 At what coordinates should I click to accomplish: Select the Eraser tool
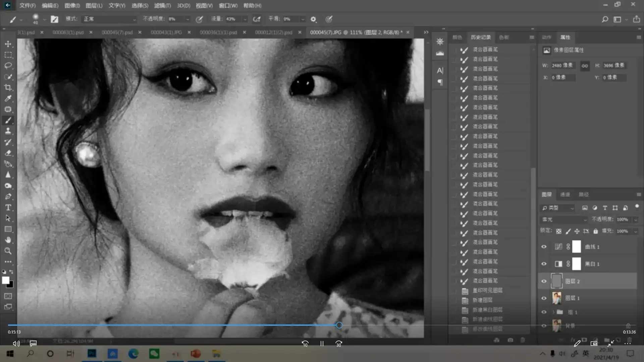click(x=8, y=153)
